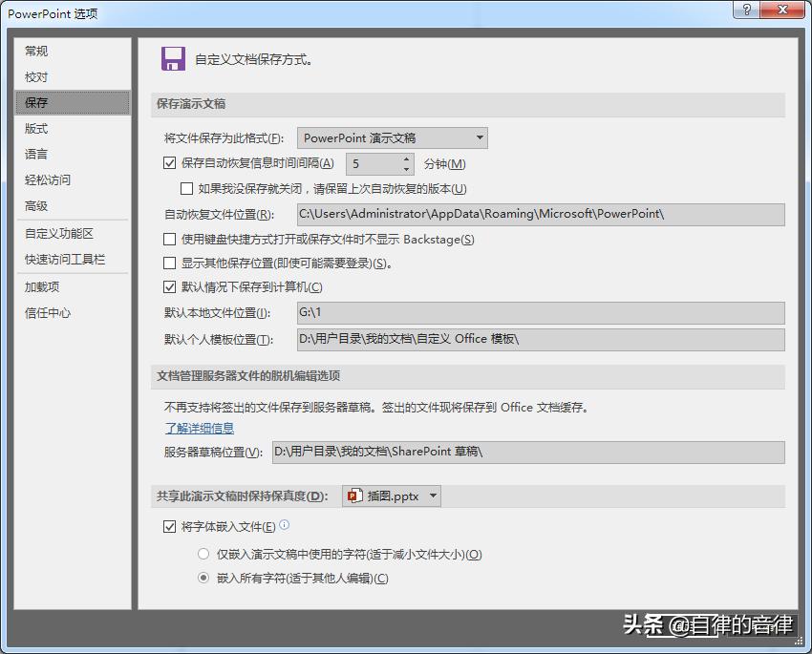The width and height of the screenshot is (812, 654).
Task: Click the 保存演示文稿 section header
Action: [x=468, y=104]
